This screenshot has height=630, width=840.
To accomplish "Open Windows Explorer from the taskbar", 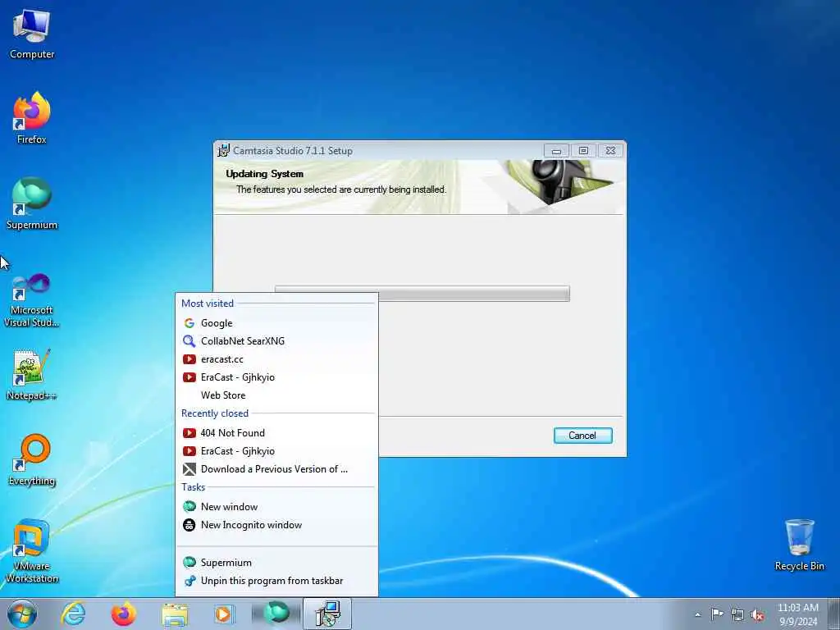I will pos(175,614).
